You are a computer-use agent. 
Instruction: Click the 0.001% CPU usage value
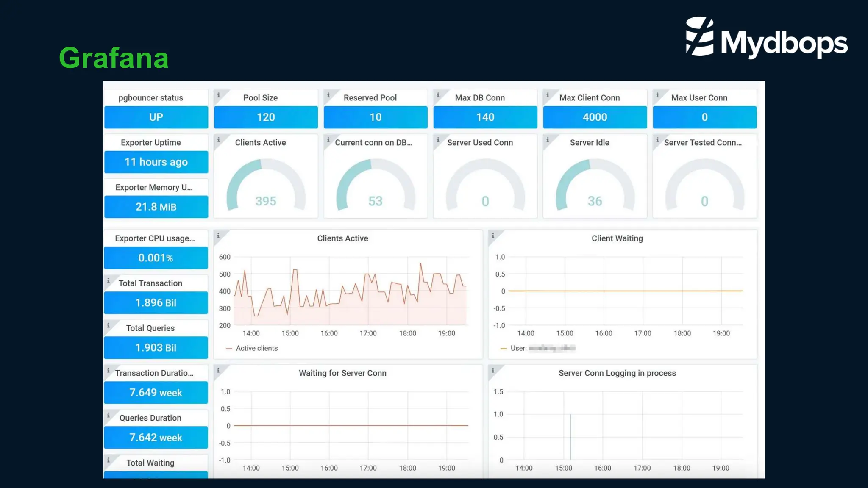156,258
